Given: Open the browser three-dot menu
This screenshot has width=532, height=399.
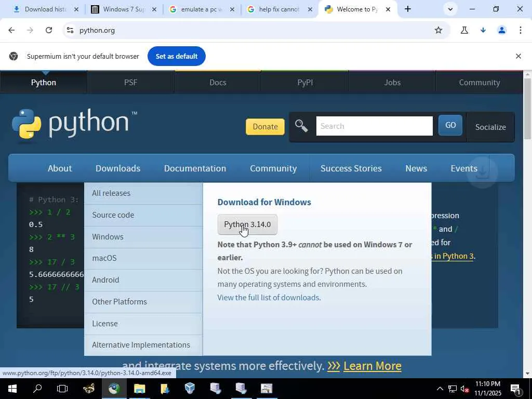Looking at the screenshot, I should click(521, 30).
